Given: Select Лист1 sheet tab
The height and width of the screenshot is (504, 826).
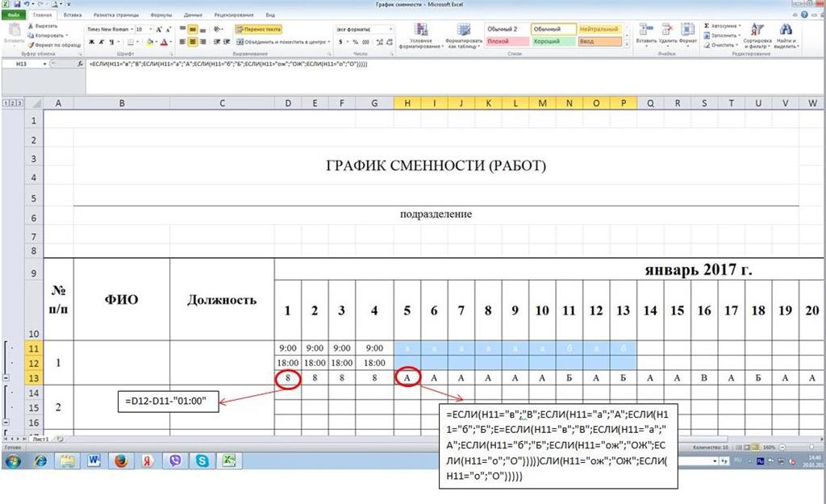Looking at the screenshot, I should pos(40,439).
